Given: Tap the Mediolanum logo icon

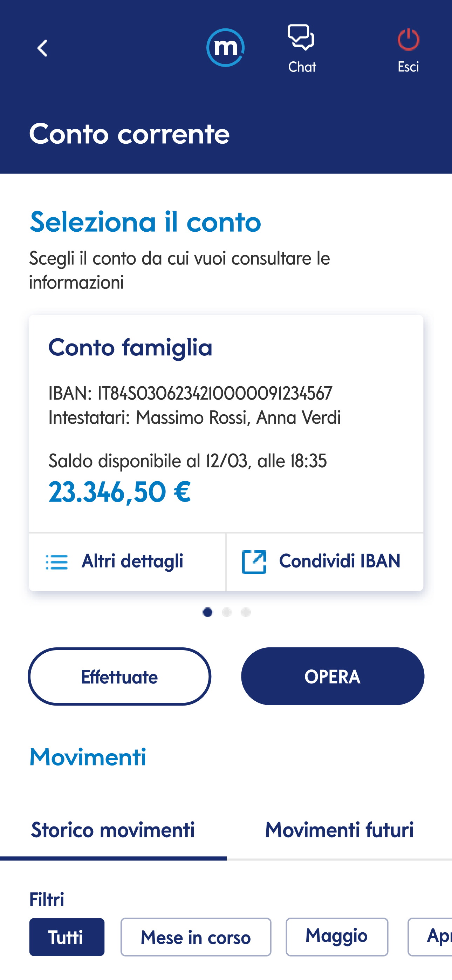Looking at the screenshot, I should [x=225, y=48].
